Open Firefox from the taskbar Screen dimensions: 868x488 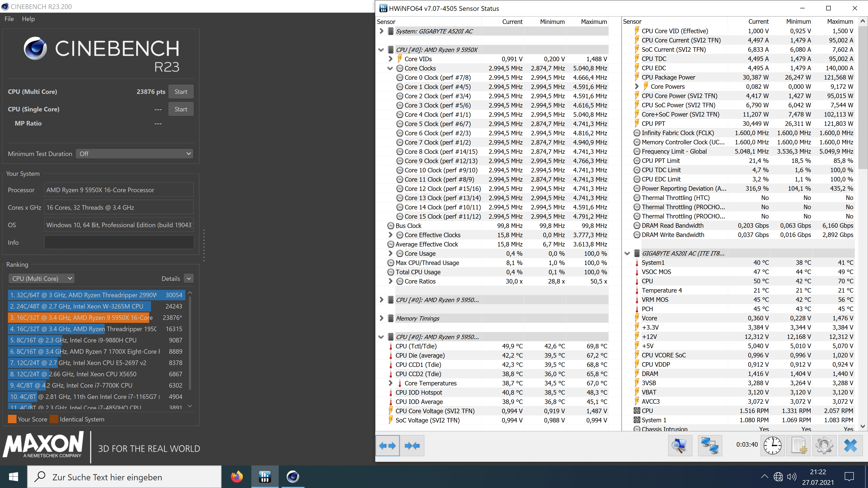237,476
